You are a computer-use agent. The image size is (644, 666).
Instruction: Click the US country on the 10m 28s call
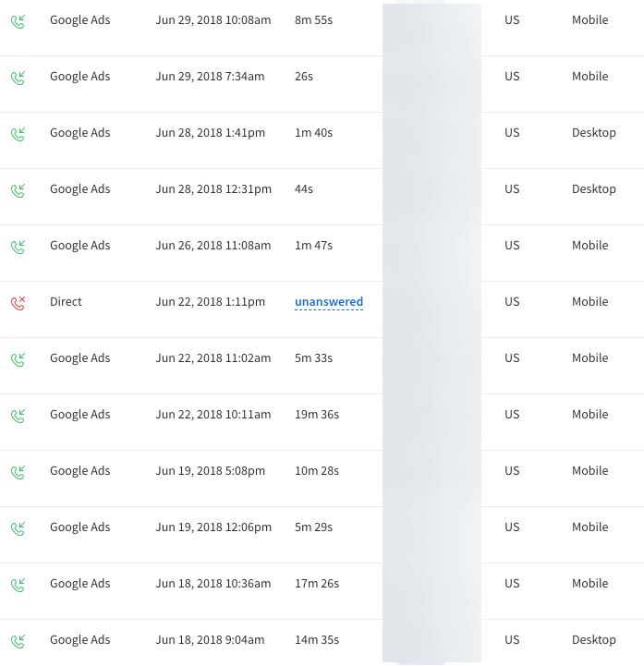click(x=512, y=471)
